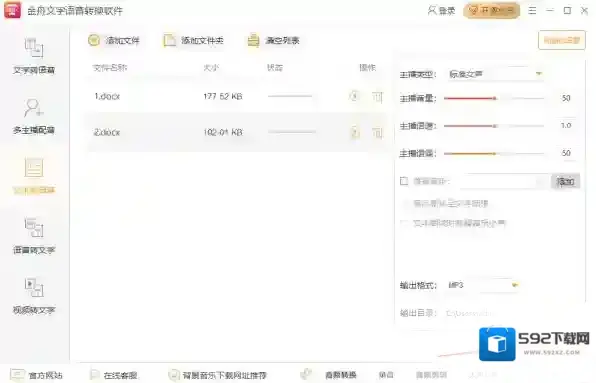Click the 清空列表 label
The height and width of the screenshot is (383, 596).
[282, 40]
